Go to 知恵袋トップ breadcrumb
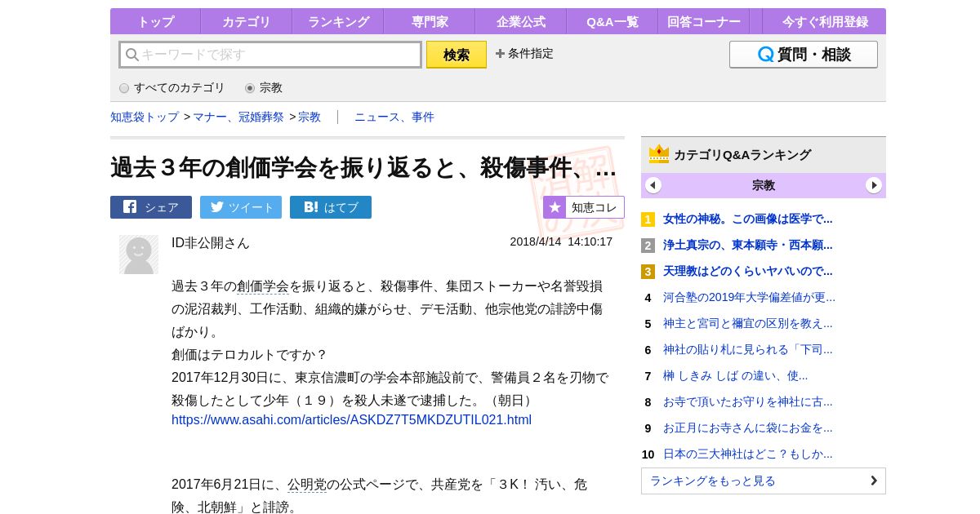Image resolution: width=980 pixels, height=514 pixels. click(x=145, y=117)
